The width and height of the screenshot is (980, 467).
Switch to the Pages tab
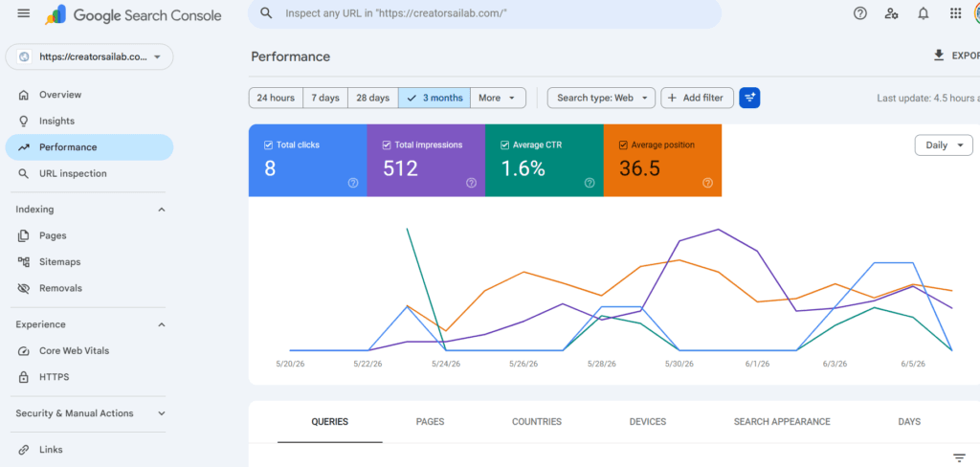430,422
